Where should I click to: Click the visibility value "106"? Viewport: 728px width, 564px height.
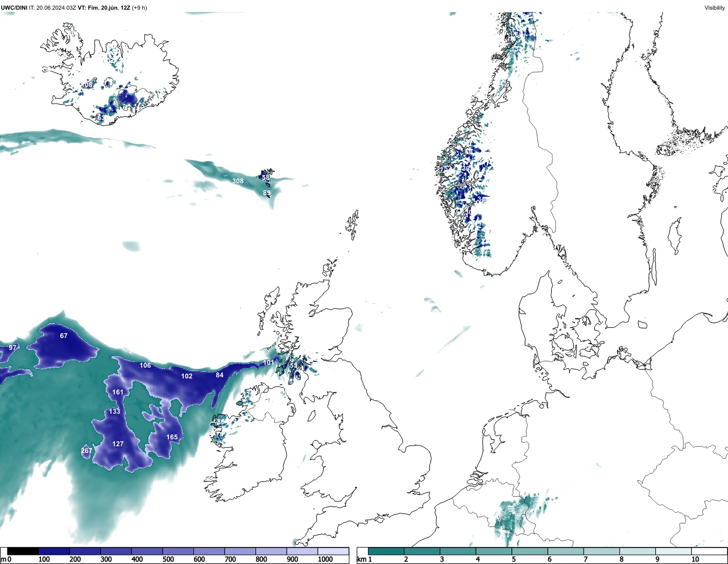click(146, 365)
